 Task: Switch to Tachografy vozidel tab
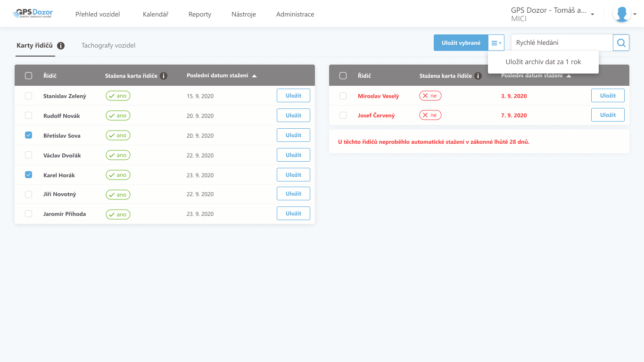(108, 46)
